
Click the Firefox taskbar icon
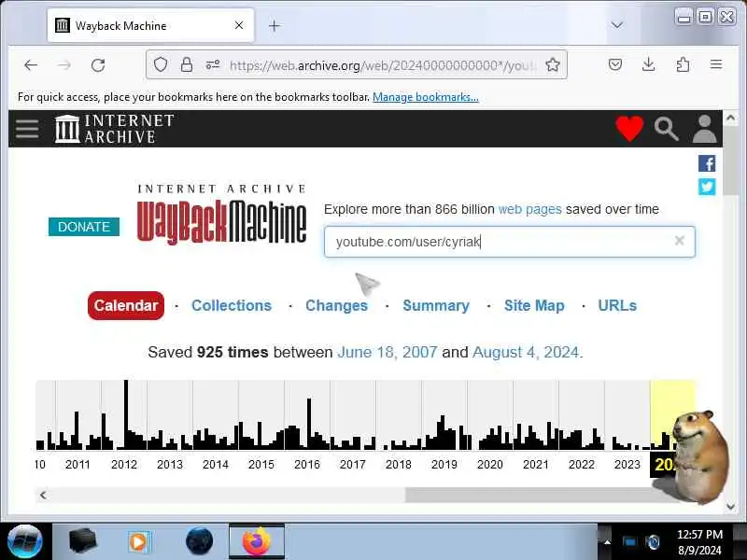point(256,541)
